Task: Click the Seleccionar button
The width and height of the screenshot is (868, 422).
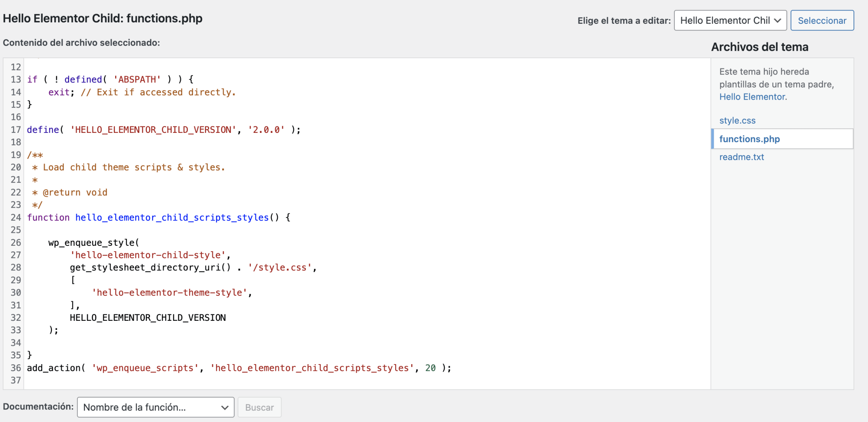Action: coord(822,20)
